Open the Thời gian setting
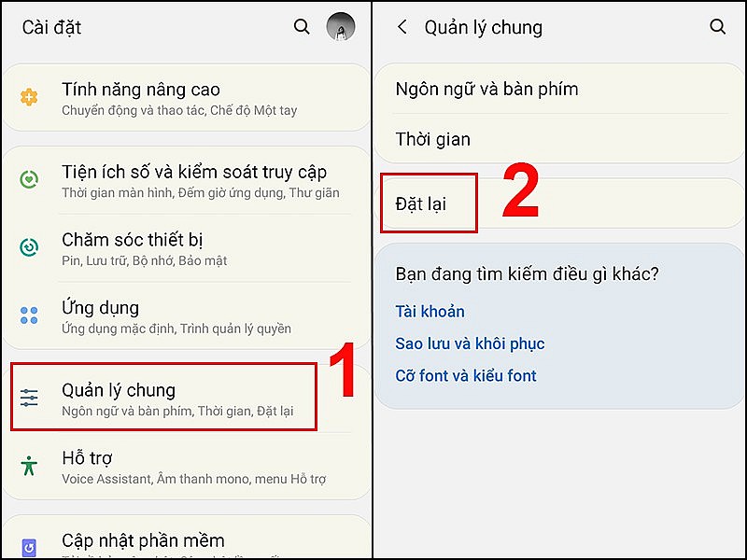Image resolution: width=747 pixels, height=560 pixels. [x=559, y=139]
